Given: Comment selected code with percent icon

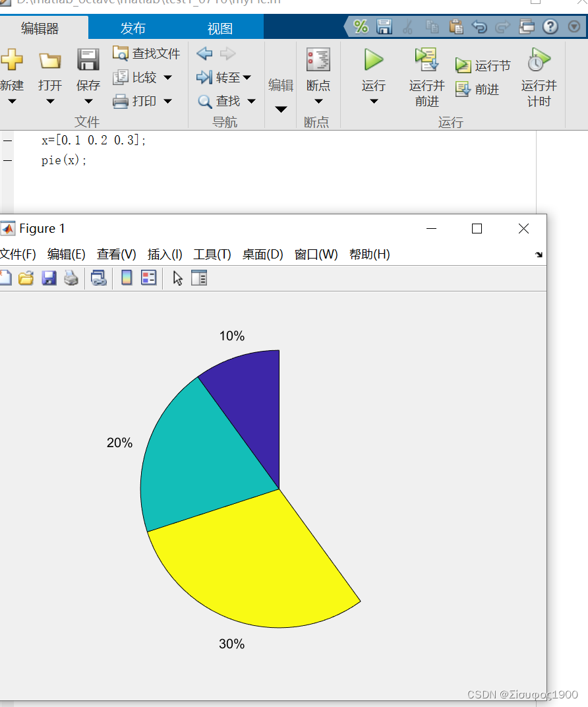Looking at the screenshot, I should click(361, 27).
